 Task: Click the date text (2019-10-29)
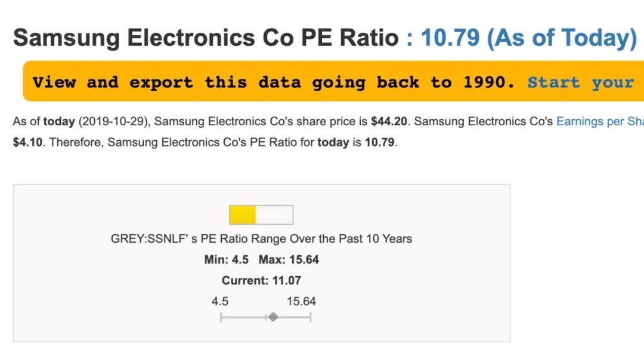coord(114,122)
